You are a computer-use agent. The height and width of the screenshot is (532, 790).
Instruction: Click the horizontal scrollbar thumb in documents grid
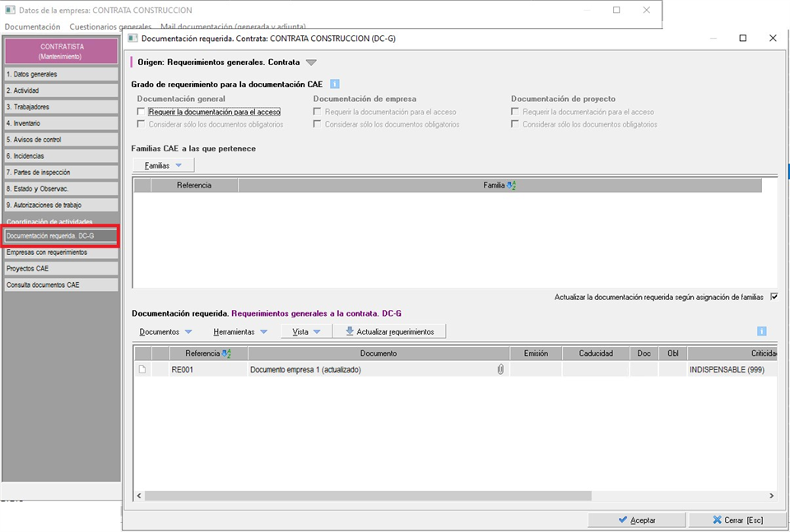tap(368, 496)
